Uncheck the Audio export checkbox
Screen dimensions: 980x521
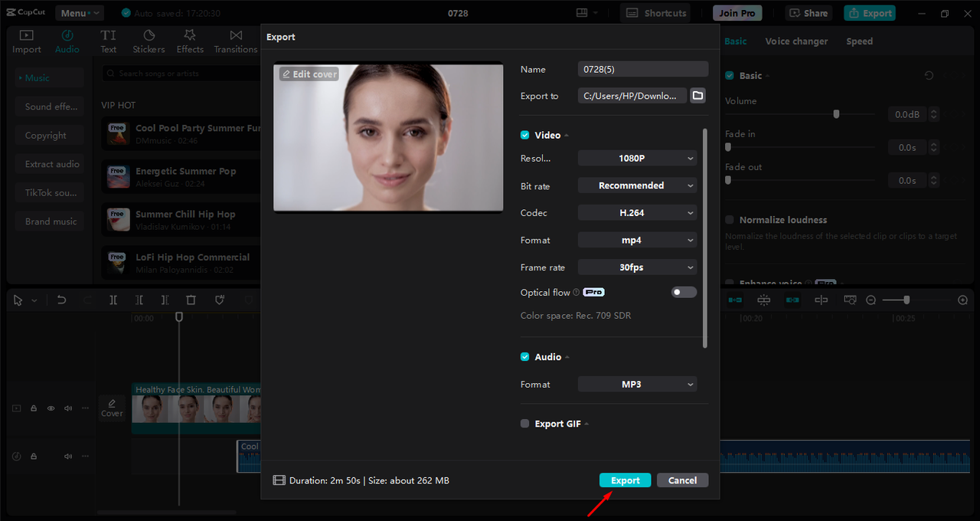coord(525,357)
